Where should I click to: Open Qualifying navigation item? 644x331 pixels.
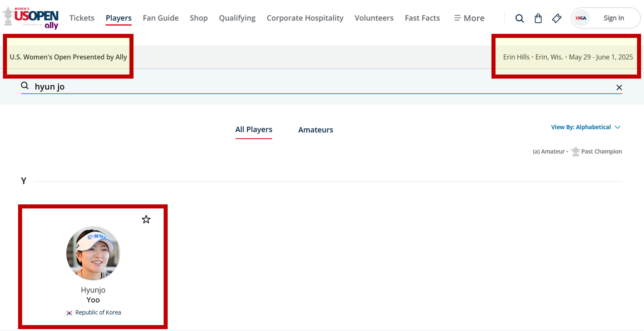237,18
